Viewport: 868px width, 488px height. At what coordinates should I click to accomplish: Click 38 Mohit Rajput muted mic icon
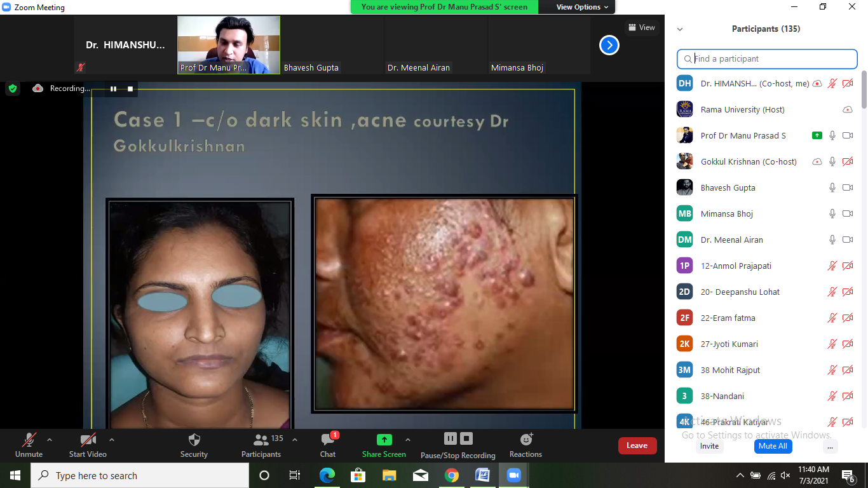tap(832, 370)
